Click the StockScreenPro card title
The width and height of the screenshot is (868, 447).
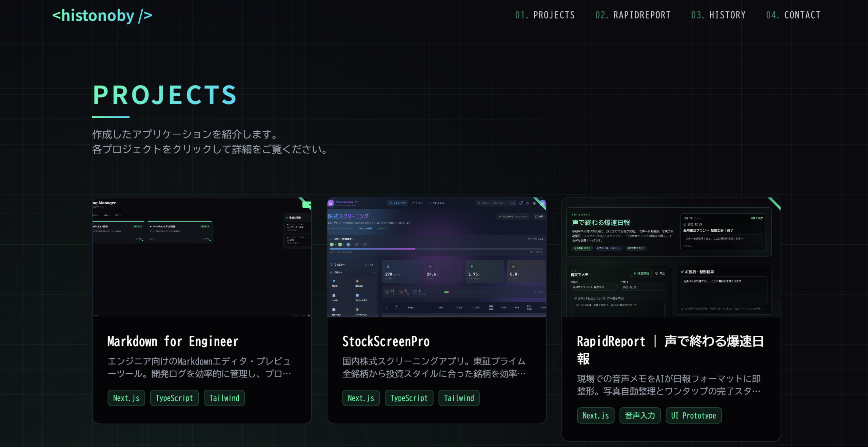coord(386,341)
